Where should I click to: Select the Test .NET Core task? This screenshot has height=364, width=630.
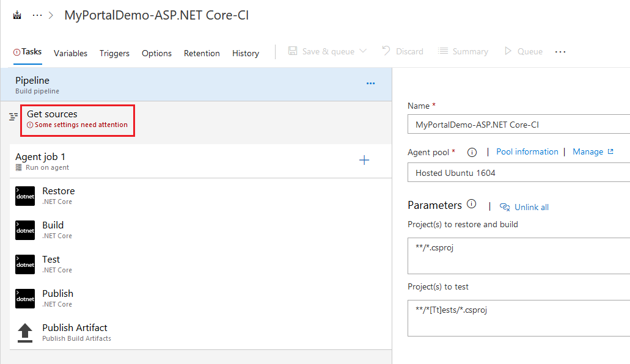[200, 264]
